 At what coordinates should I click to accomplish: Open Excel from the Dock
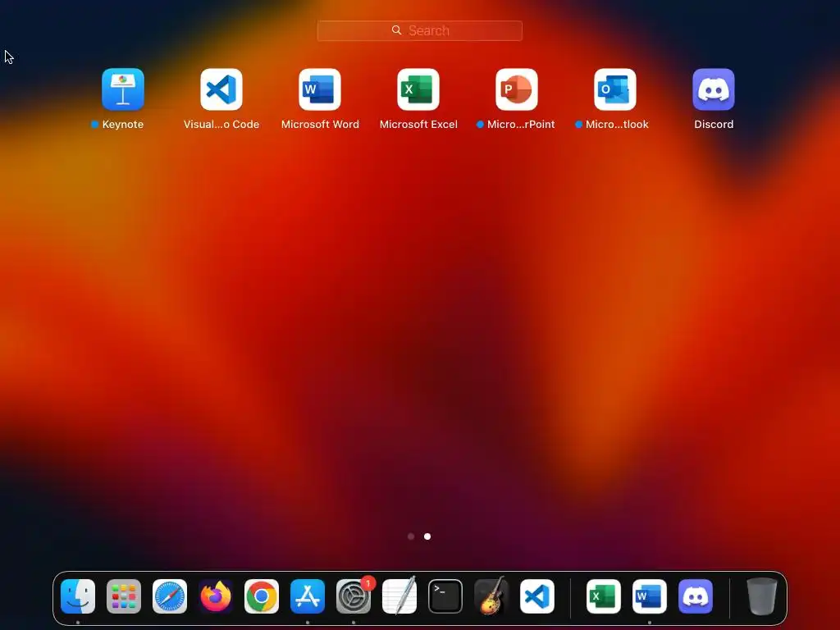604,596
